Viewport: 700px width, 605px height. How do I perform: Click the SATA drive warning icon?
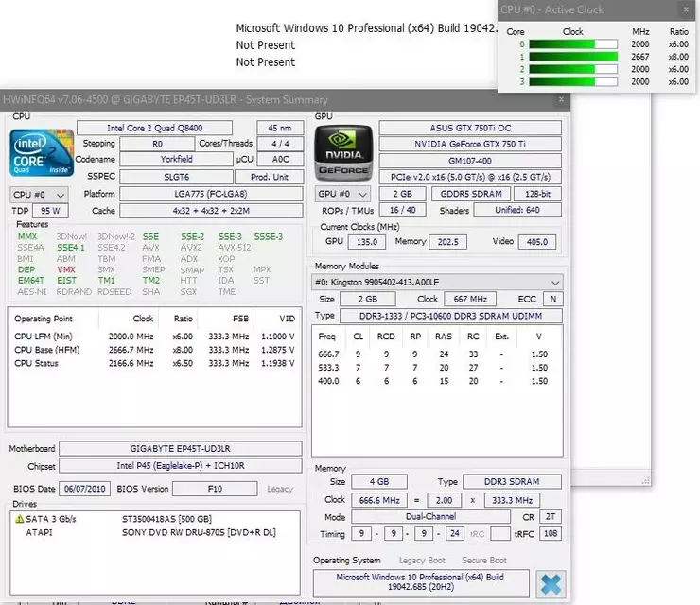19,519
